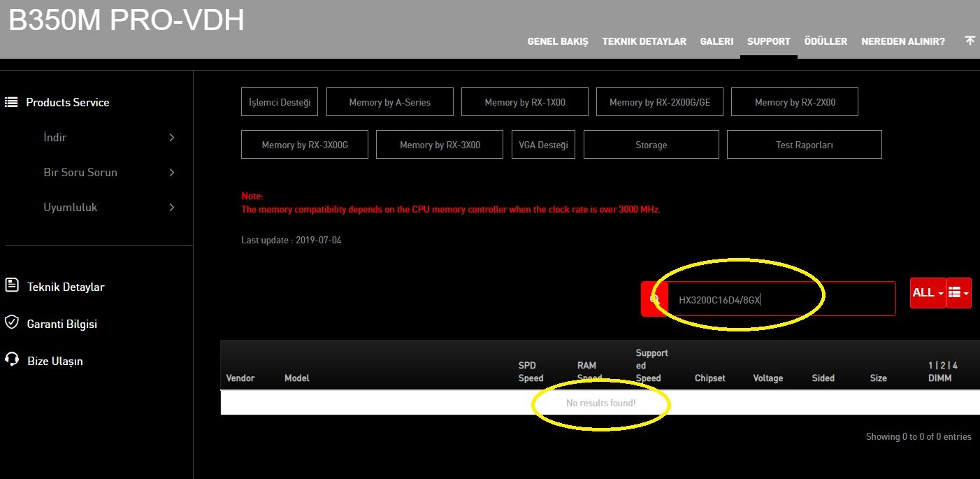Sort table by Supported Speed column

point(652,366)
